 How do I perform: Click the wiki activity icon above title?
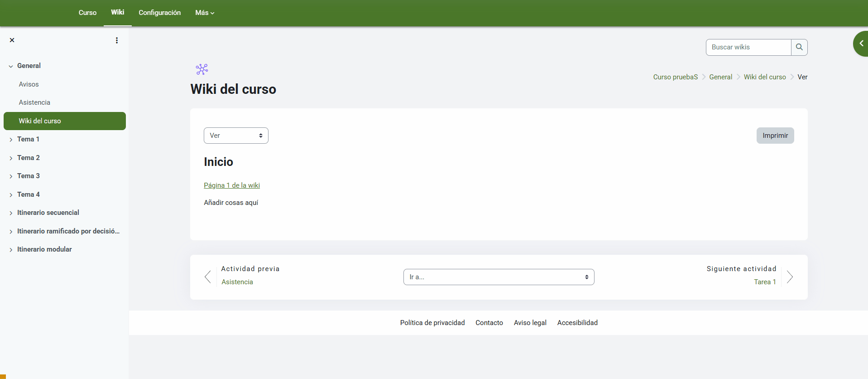202,69
